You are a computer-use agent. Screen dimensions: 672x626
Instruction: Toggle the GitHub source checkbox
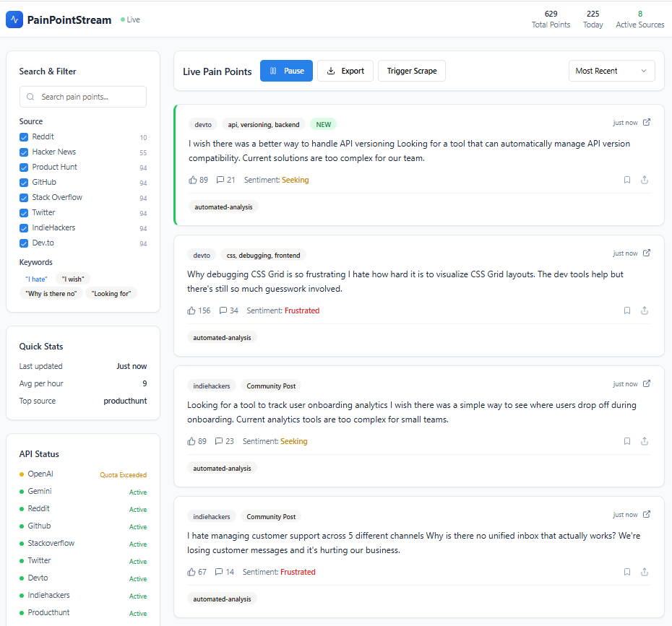(x=24, y=183)
